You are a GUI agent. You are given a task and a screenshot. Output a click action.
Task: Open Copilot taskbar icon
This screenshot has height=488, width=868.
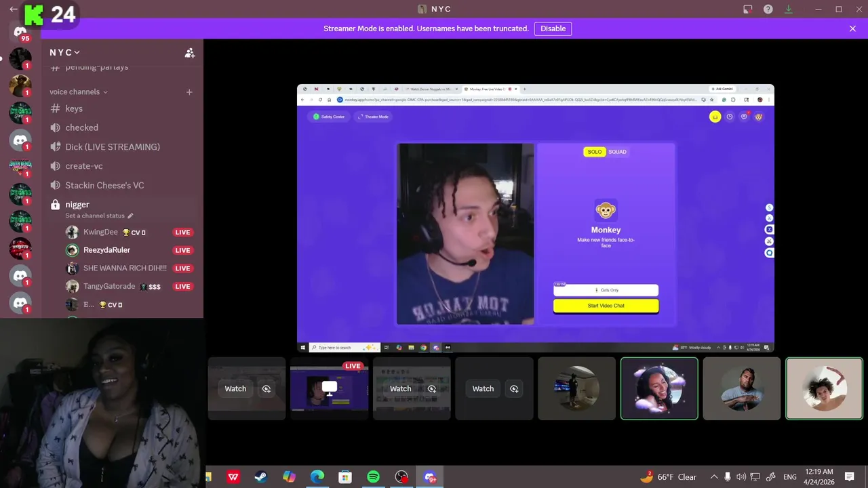[289, 477]
